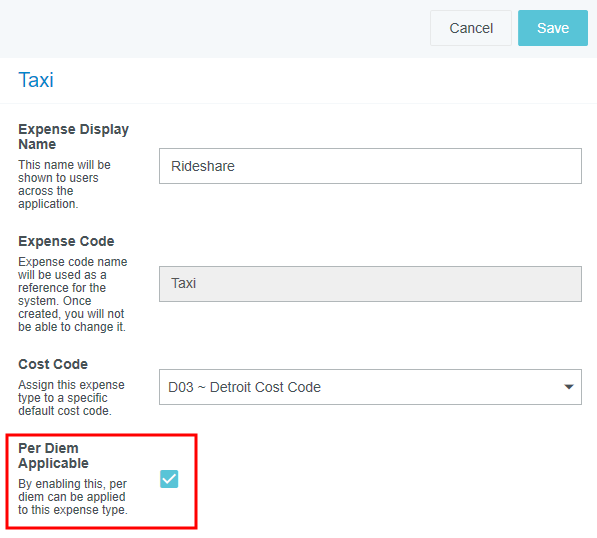
Task: Click the greyed-out Expense Code field
Action: 370,284
